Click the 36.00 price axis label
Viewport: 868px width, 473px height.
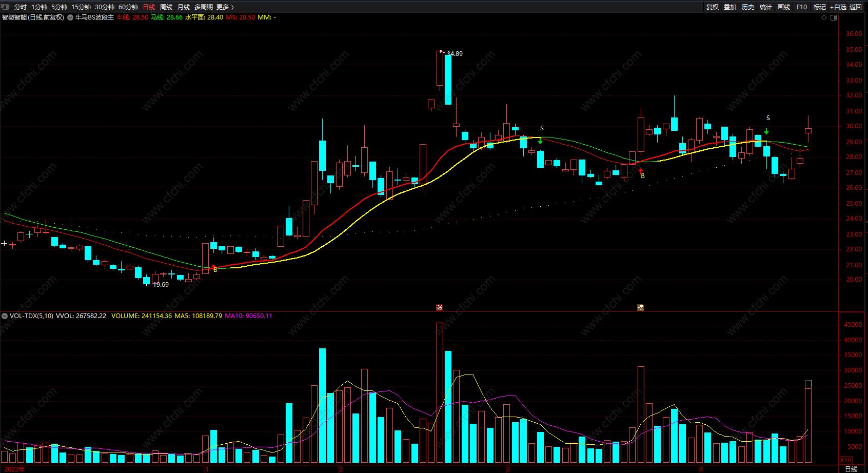point(854,34)
